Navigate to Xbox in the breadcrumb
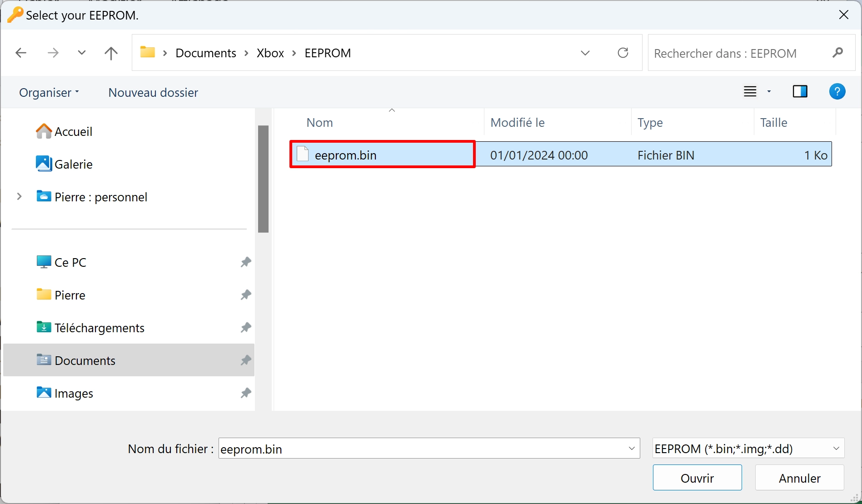Image resolution: width=862 pixels, height=504 pixels. (x=270, y=53)
